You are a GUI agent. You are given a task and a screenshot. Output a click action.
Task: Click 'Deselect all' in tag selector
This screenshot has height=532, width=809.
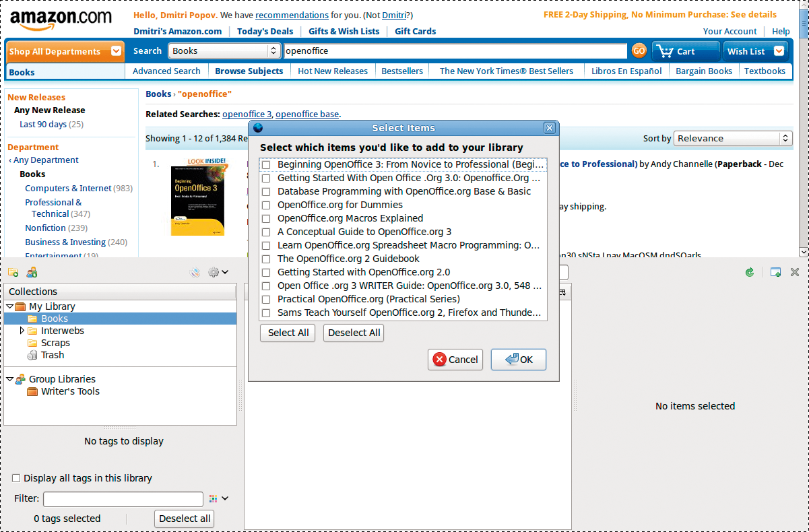185,519
